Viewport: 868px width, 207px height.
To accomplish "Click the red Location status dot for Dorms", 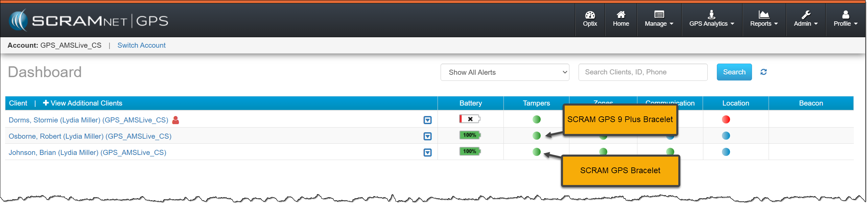I will coord(726,119).
